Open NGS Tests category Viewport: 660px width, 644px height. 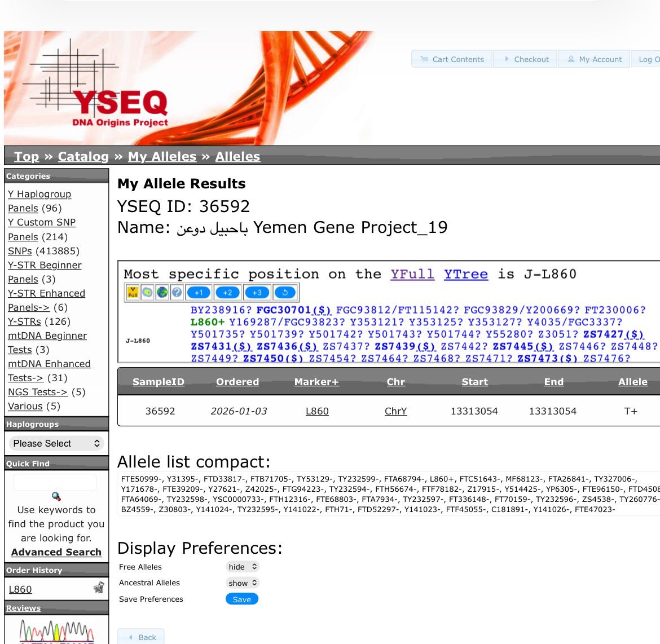[x=37, y=392]
